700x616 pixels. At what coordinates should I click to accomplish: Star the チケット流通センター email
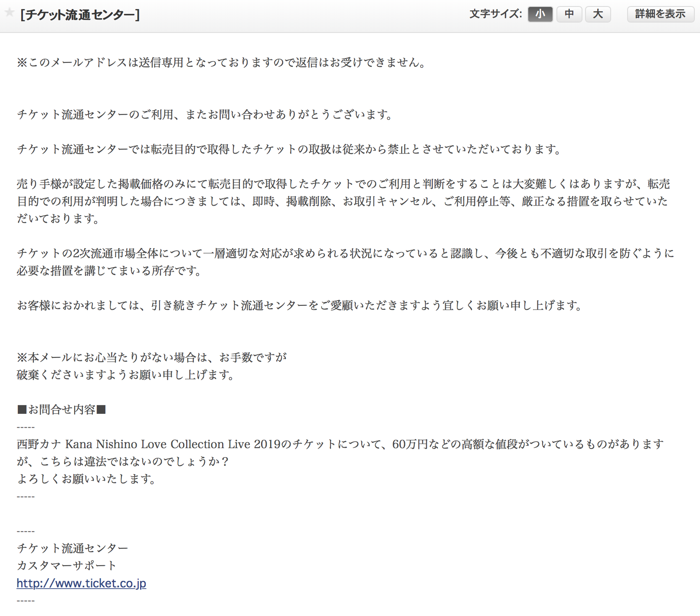(9, 13)
